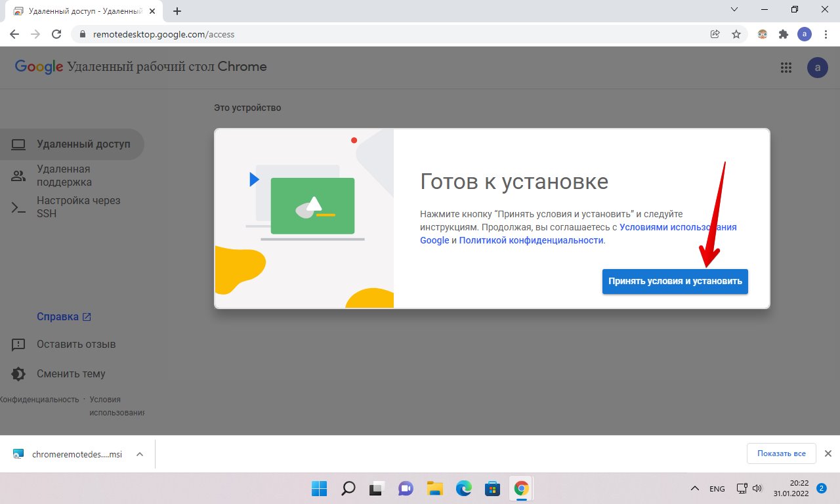Click the volume tray icon
The image size is (840, 504).
(757, 488)
